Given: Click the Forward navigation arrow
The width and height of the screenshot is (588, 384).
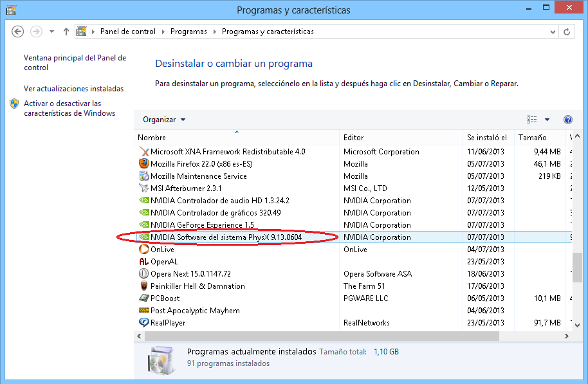Looking at the screenshot, I should tap(37, 32).
